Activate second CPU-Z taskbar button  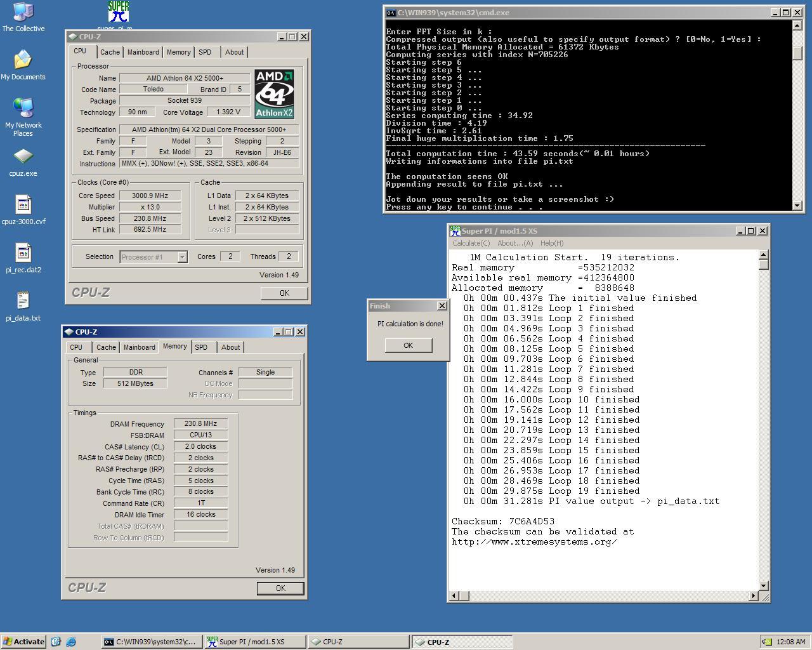[461, 642]
